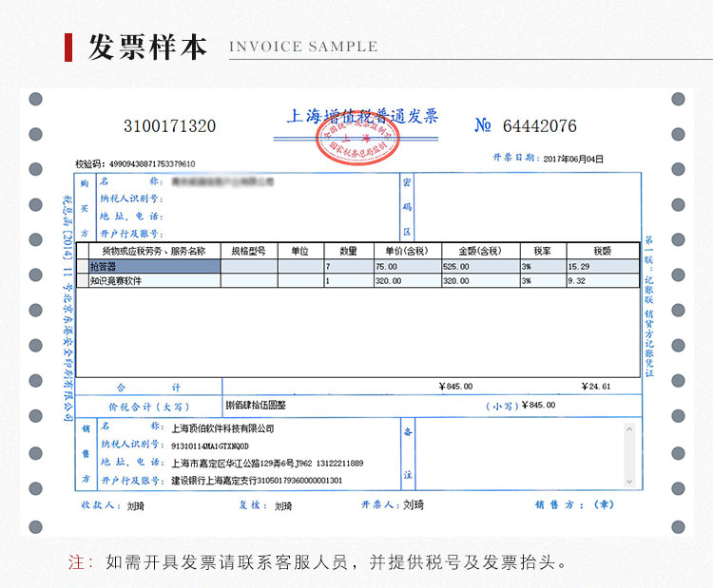
Task: Click the 金额(含税) column header
Action: (480, 252)
